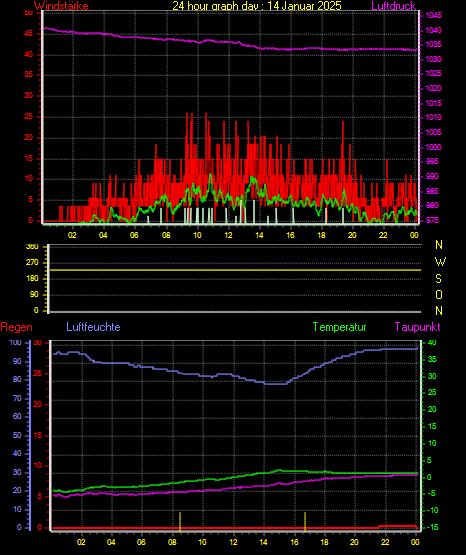The height and width of the screenshot is (555, 466).
Task: Click the O compass label
Action: [x=439, y=295]
